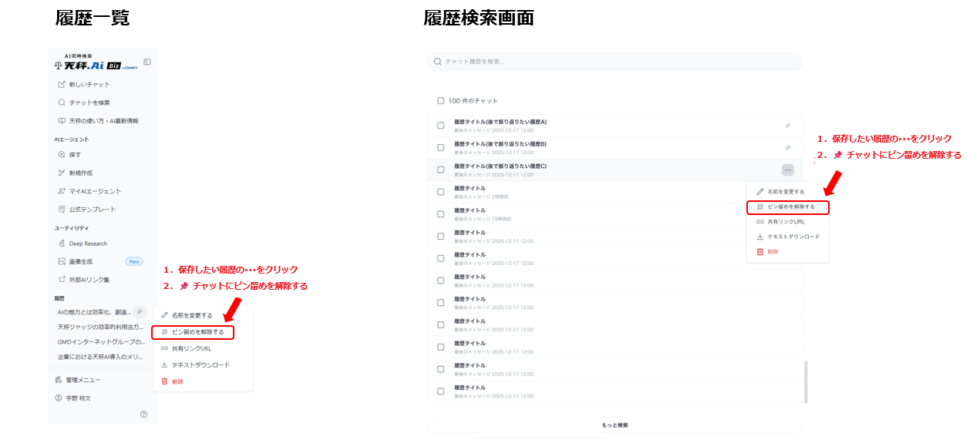Screen dimensions: 980x440
Task: Open history item GMOインターネットグループの...
Action: pyautogui.click(x=101, y=341)
